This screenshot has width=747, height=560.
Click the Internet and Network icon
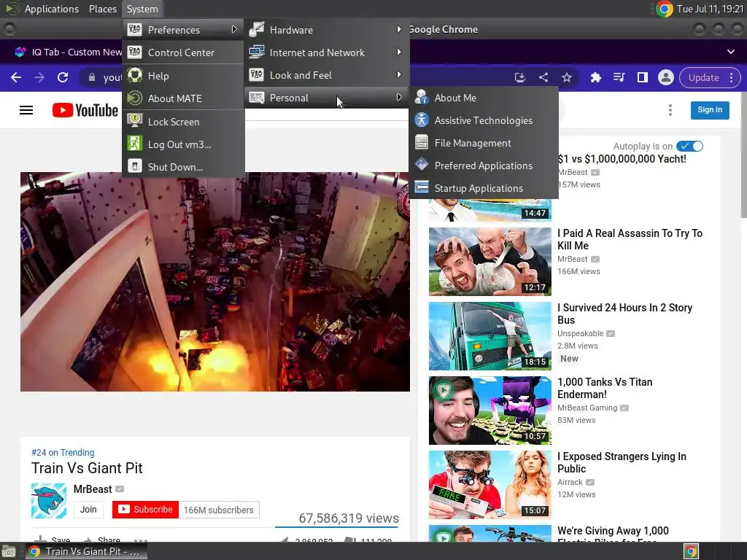(x=256, y=52)
